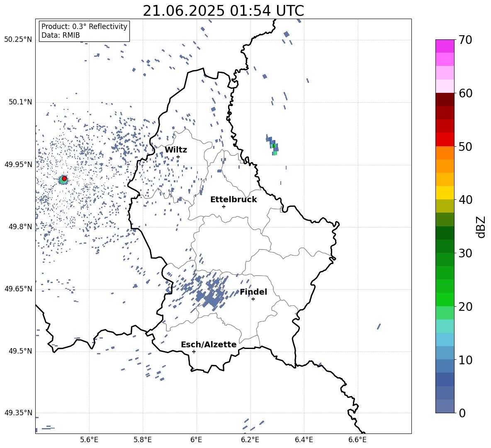Click the 49.35°N latitude label

18,413
